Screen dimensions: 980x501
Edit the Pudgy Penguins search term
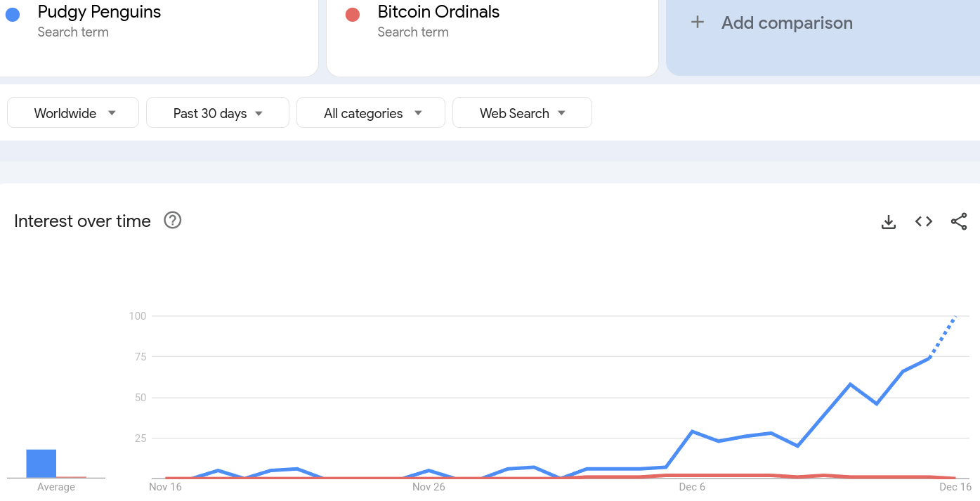click(x=99, y=12)
